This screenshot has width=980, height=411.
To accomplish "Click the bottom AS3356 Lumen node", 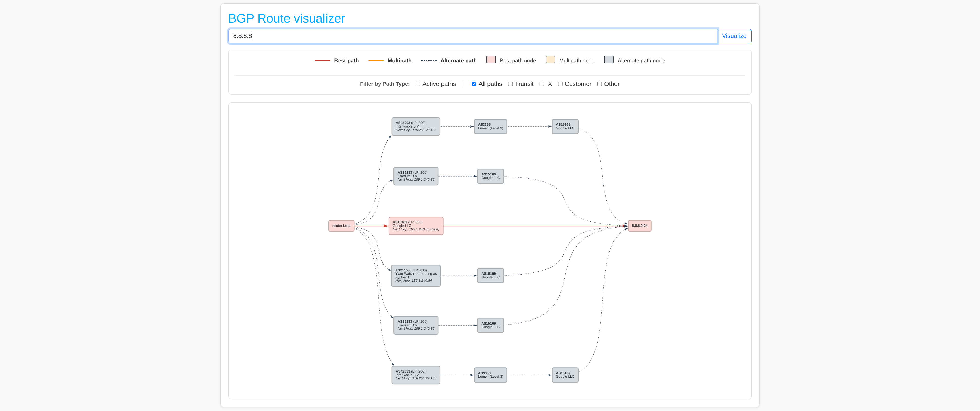I will (490, 375).
